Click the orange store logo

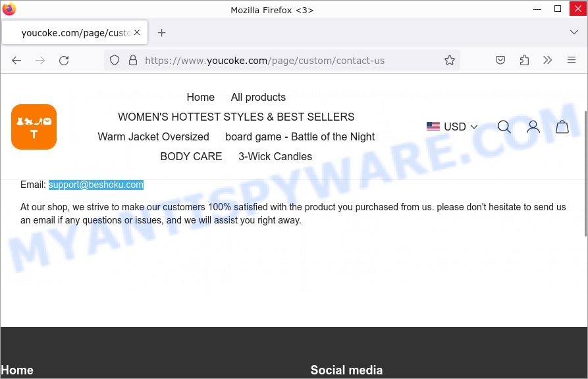pos(34,127)
